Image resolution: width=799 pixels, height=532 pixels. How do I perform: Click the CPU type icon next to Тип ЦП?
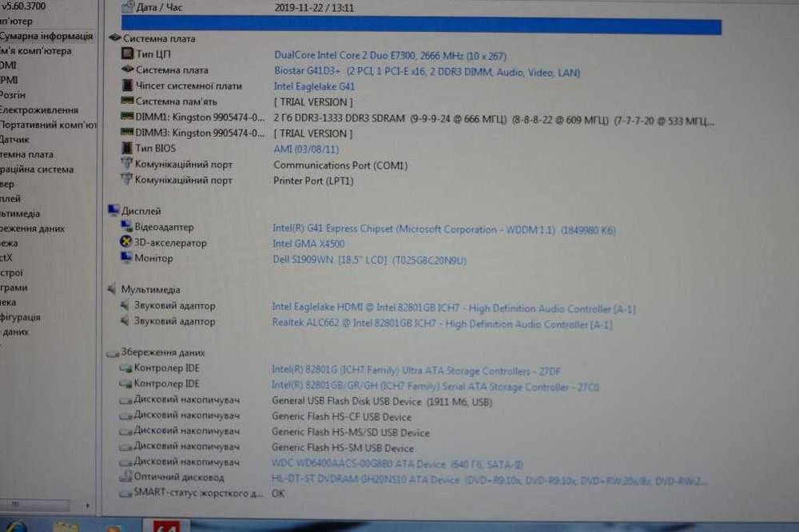(x=127, y=53)
